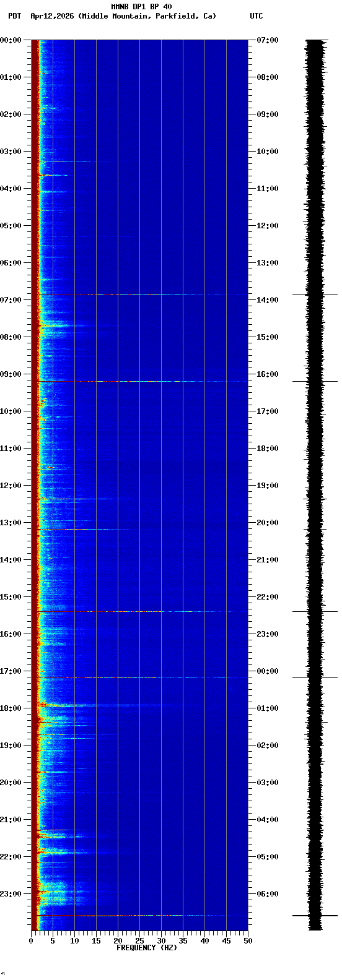Click the "UTC" timezone label
Screen dimensions: 342x980
[x=256, y=16]
